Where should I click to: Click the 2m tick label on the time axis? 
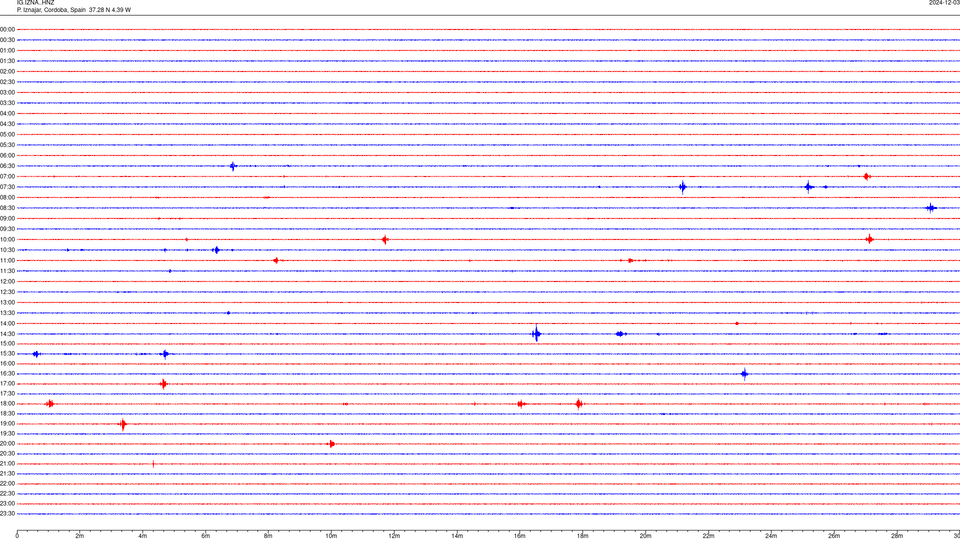[x=80, y=536]
